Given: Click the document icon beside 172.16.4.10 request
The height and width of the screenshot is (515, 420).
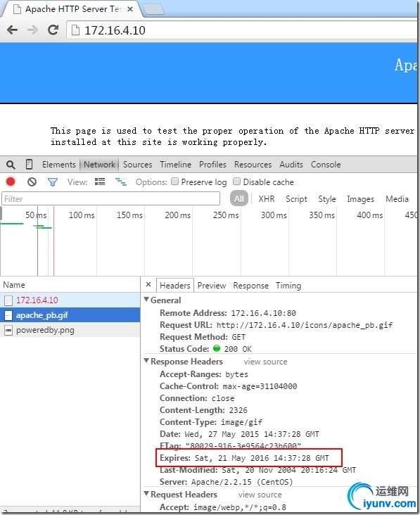Looking at the screenshot, I should [8, 300].
